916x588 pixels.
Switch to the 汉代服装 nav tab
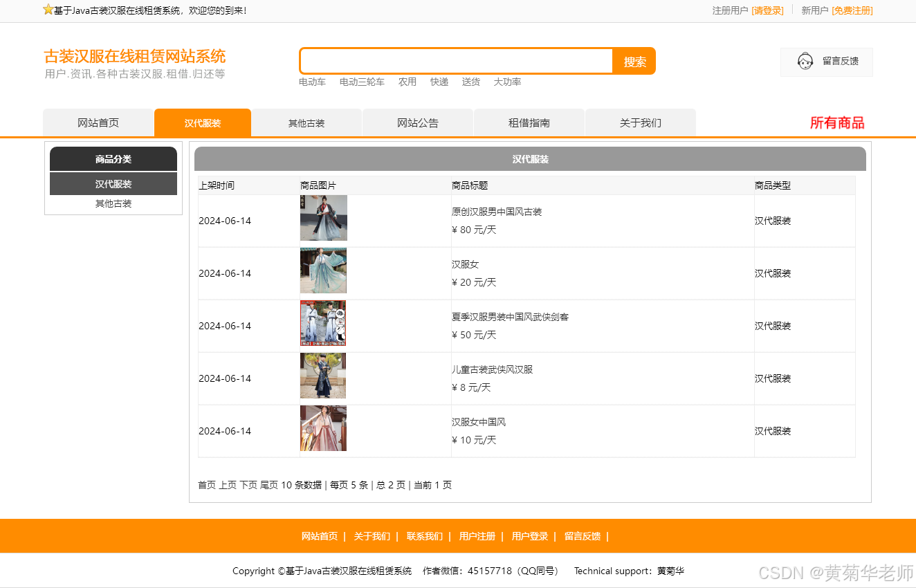pos(203,122)
